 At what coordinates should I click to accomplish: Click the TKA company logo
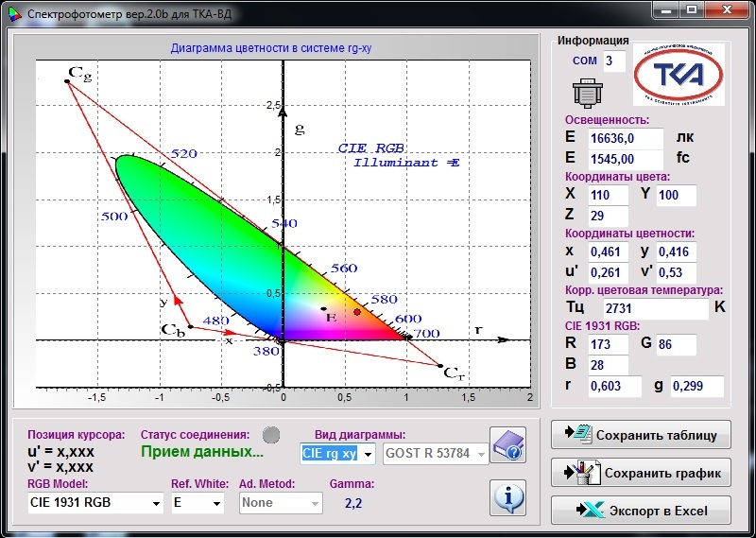pos(678,78)
